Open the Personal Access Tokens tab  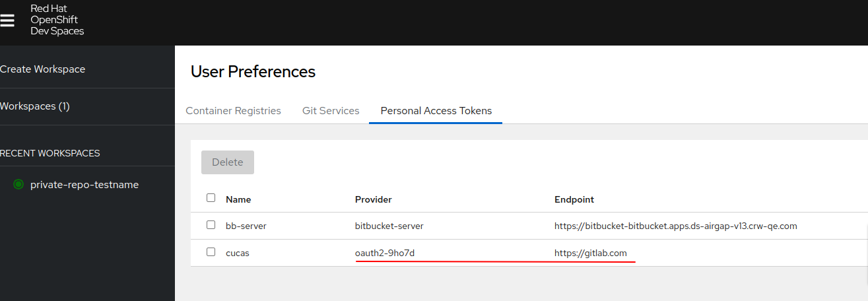pos(436,111)
